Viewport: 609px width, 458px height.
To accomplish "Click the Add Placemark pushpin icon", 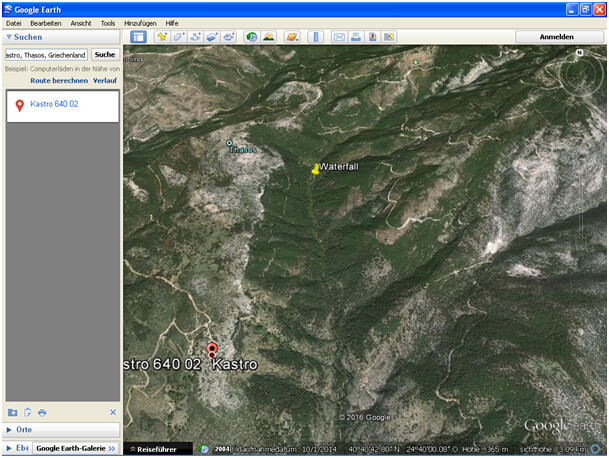I will (x=162, y=37).
